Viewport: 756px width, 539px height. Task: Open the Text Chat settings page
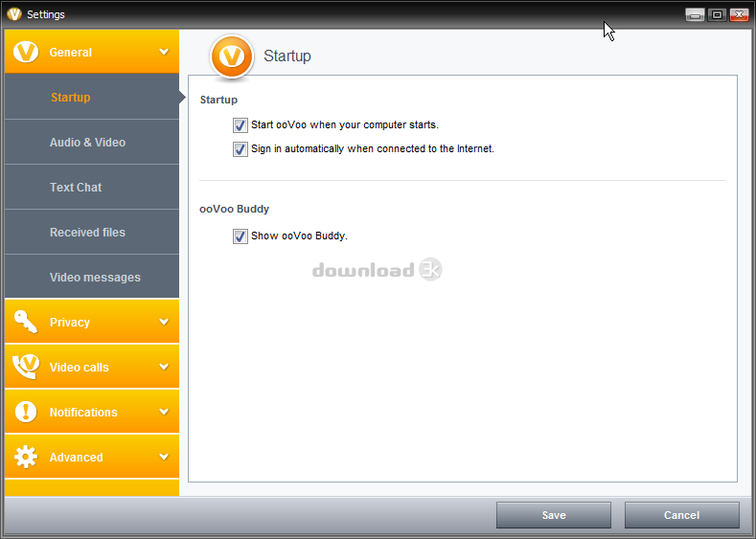[x=92, y=187]
